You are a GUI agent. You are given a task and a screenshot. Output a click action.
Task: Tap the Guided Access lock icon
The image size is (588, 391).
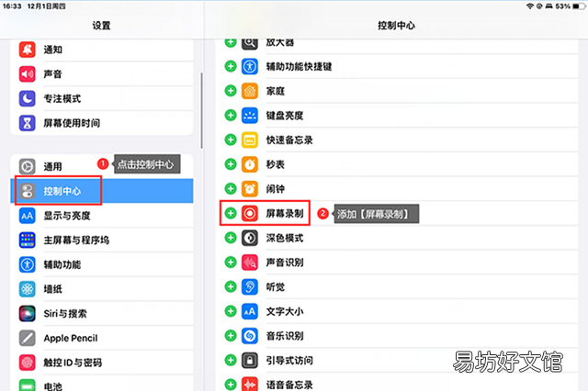[x=250, y=361]
